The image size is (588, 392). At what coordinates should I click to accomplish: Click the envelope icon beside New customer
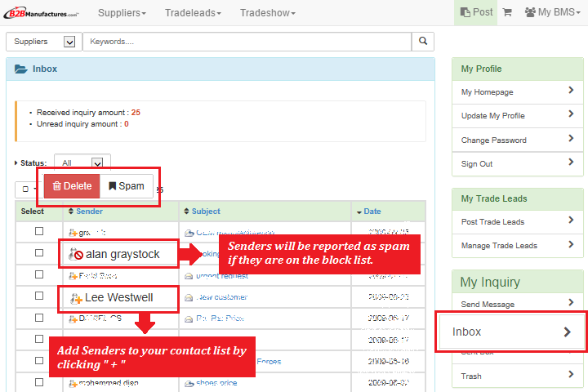coord(189,297)
